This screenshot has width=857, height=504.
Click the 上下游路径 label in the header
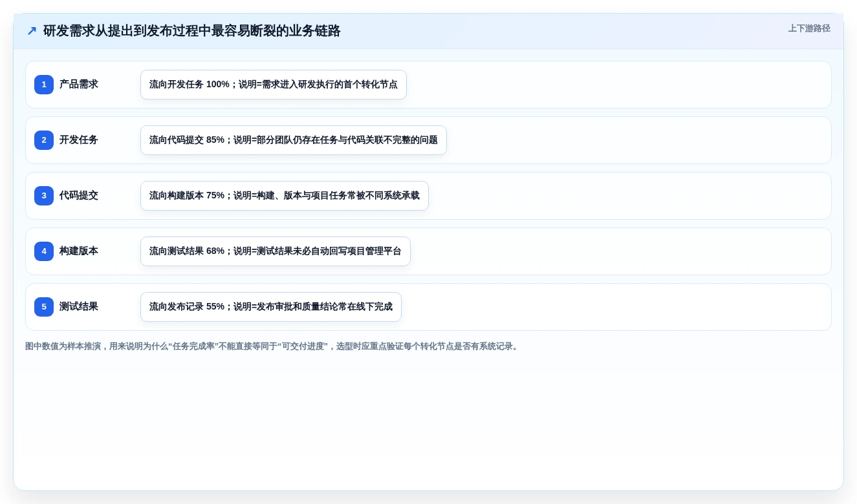click(809, 28)
